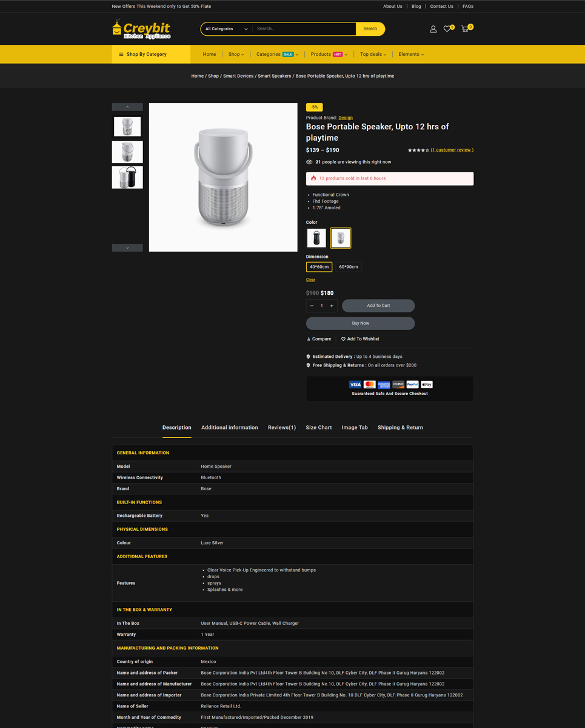This screenshot has height=728, width=585.
Task: Increase quantity with the plus button
Action: pos(332,306)
